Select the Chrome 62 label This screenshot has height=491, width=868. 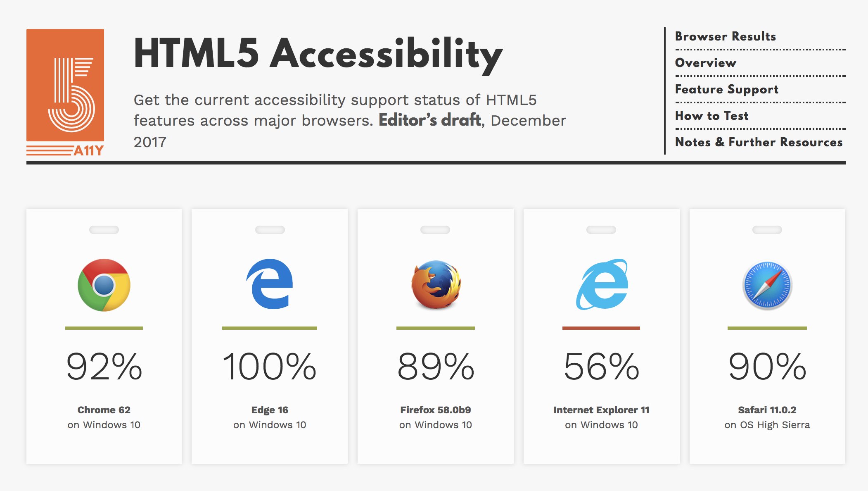pos(104,410)
